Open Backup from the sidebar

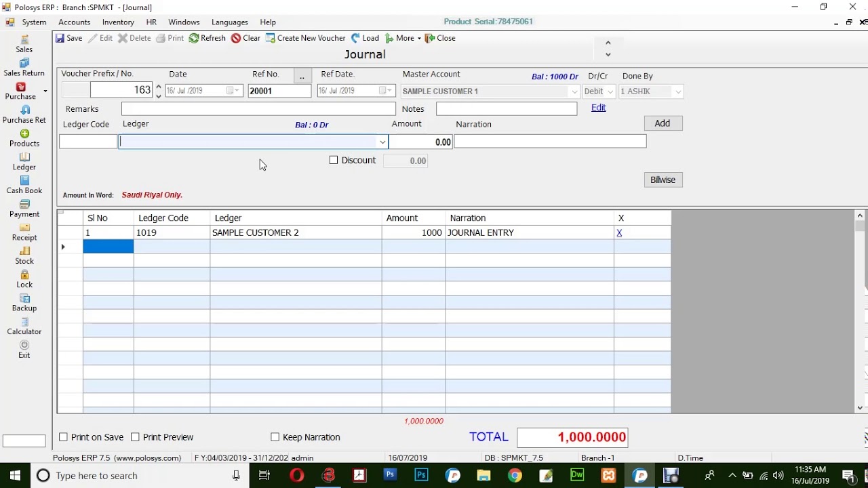click(24, 302)
